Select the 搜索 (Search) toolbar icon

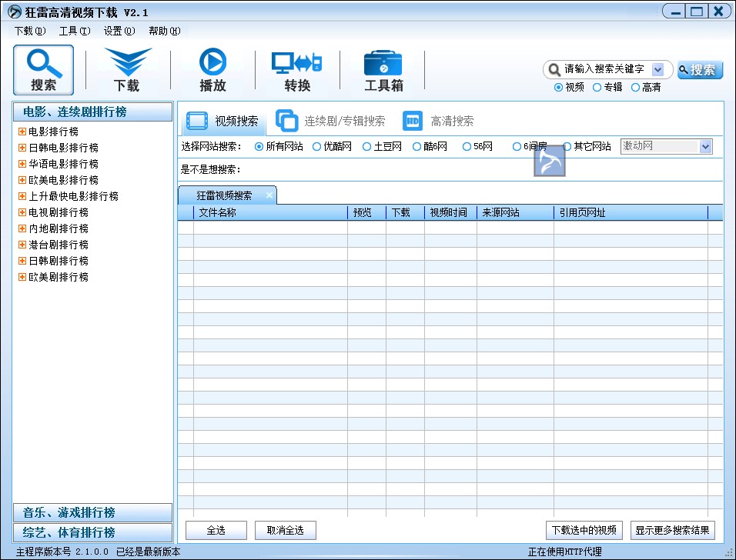pyautogui.click(x=43, y=68)
